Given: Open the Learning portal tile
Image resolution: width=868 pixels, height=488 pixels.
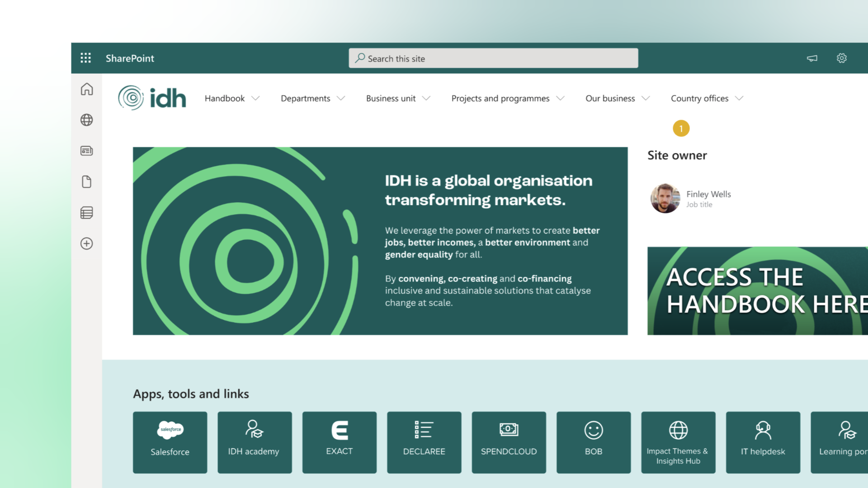Looking at the screenshot, I should point(840,442).
